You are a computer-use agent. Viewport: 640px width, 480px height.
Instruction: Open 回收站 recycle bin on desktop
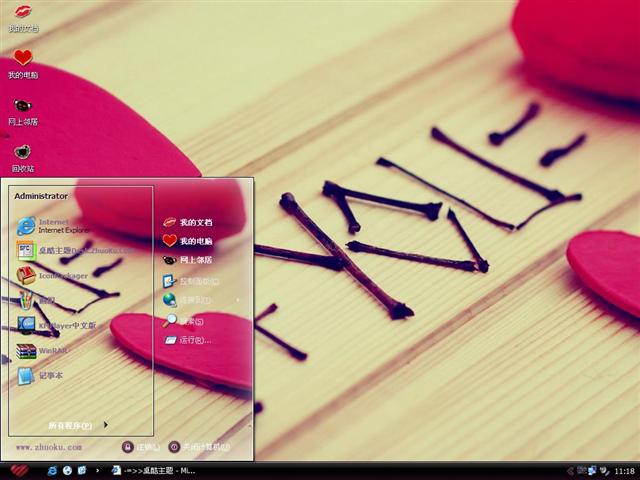[23, 158]
